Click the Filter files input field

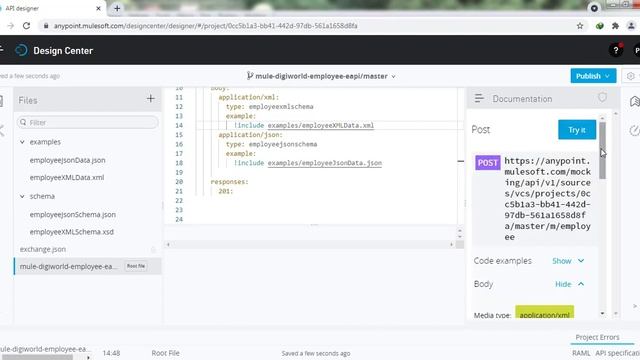pos(87,122)
